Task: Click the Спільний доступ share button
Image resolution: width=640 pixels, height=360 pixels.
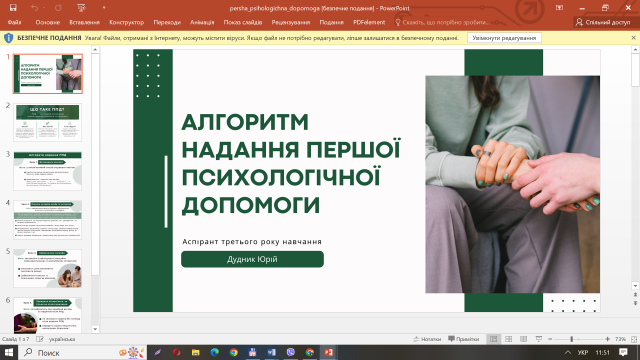Action: [603, 22]
